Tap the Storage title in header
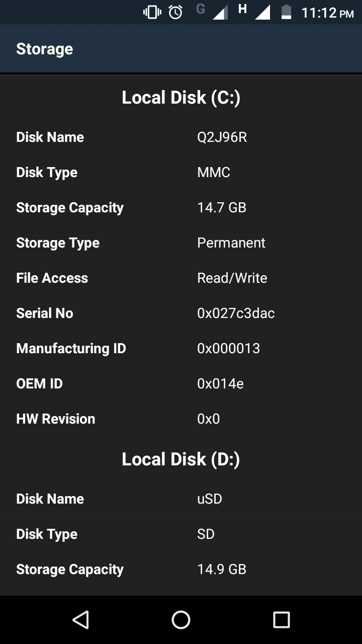362x644 pixels. (45, 49)
